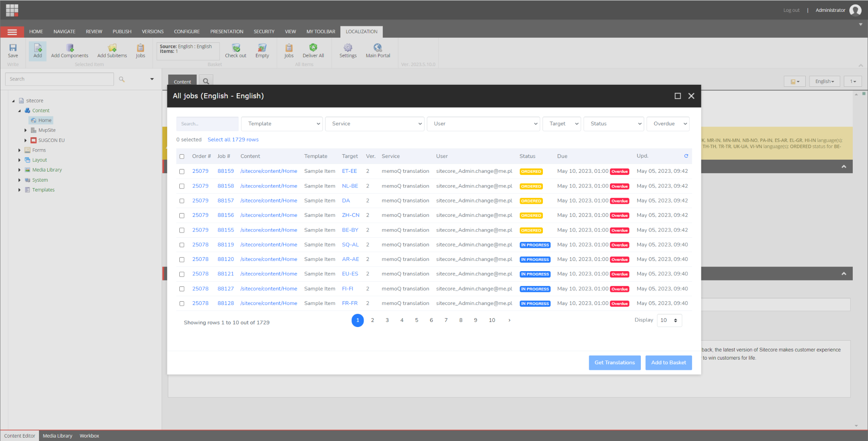This screenshot has height=441, width=868.
Task: Open the Target filter dropdown
Action: 562,124
